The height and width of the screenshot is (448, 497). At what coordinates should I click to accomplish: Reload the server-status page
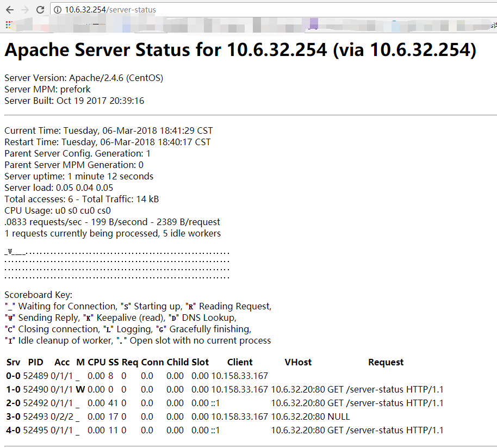pos(40,10)
